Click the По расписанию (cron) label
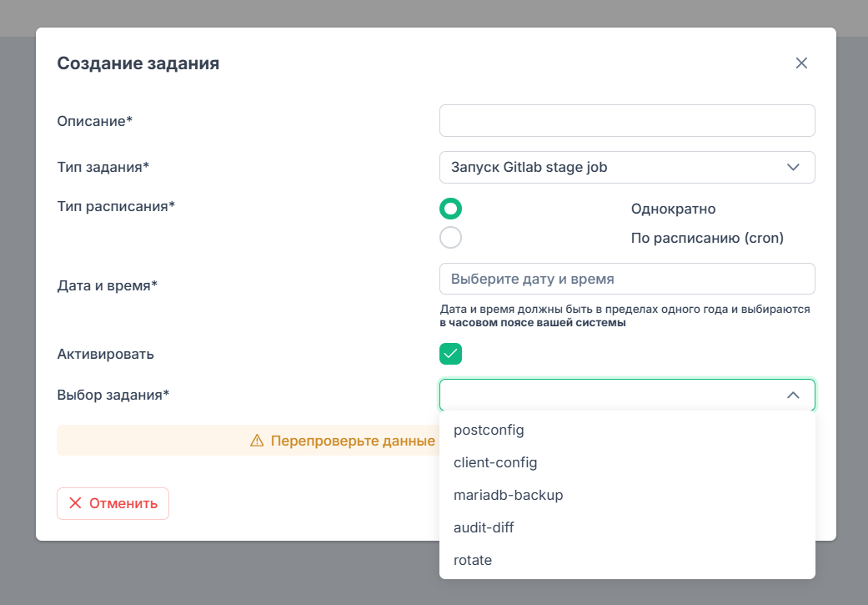The height and width of the screenshot is (605, 868). tap(707, 238)
